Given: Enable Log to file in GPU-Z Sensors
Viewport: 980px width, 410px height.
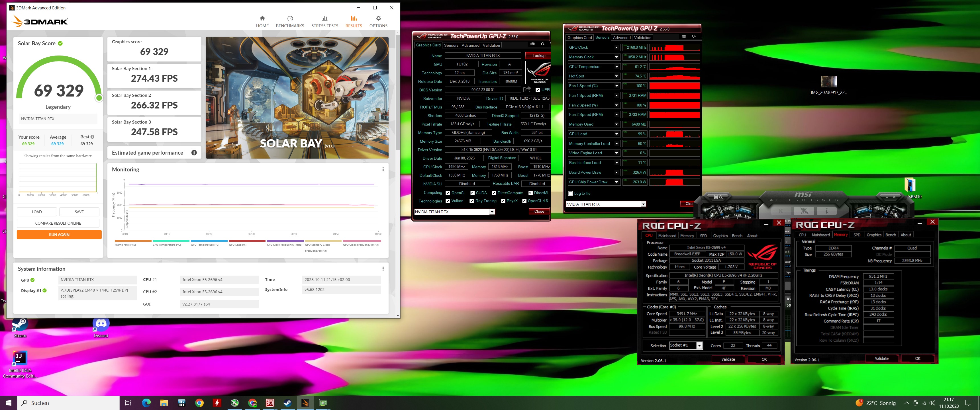Looking at the screenshot, I should 570,194.
